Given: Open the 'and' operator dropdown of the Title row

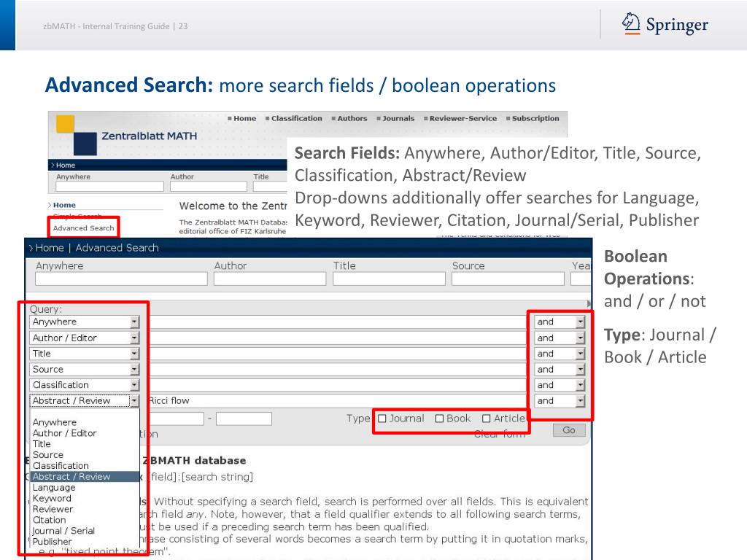Looking at the screenshot, I should [560, 354].
